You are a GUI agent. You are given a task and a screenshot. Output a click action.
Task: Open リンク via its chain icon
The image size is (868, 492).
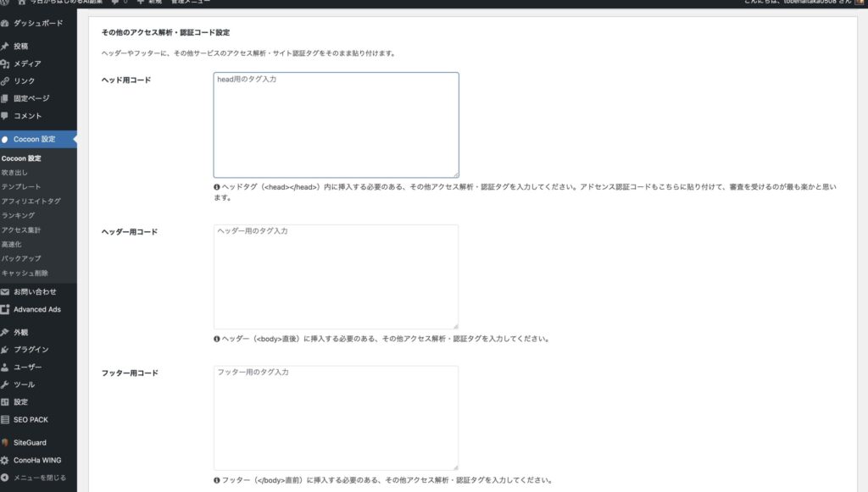(4, 80)
